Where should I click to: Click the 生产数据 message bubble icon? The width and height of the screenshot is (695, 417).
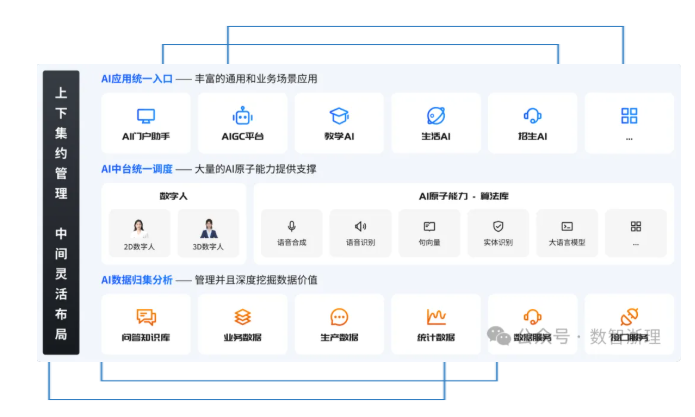coord(339,317)
